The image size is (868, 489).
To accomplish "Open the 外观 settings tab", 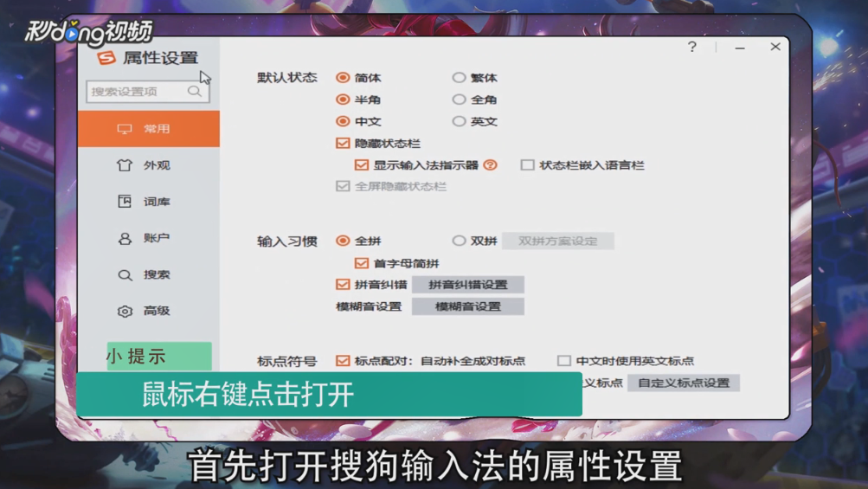I will click(x=149, y=165).
